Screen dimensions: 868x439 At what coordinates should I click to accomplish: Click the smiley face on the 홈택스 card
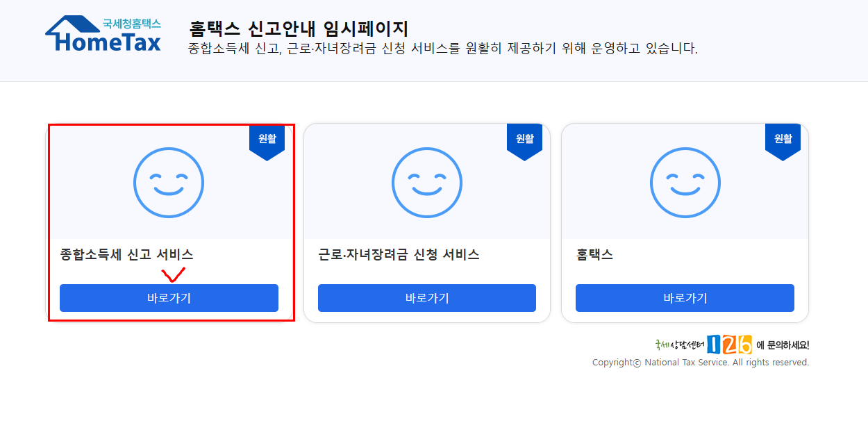pyautogui.click(x=685, y=182)
